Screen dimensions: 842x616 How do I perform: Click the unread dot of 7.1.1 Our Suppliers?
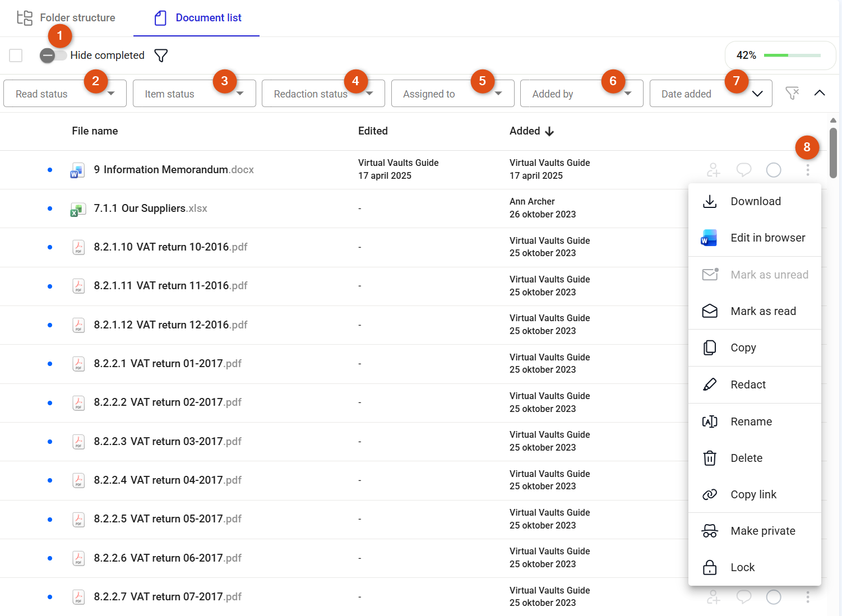(50, 209)
